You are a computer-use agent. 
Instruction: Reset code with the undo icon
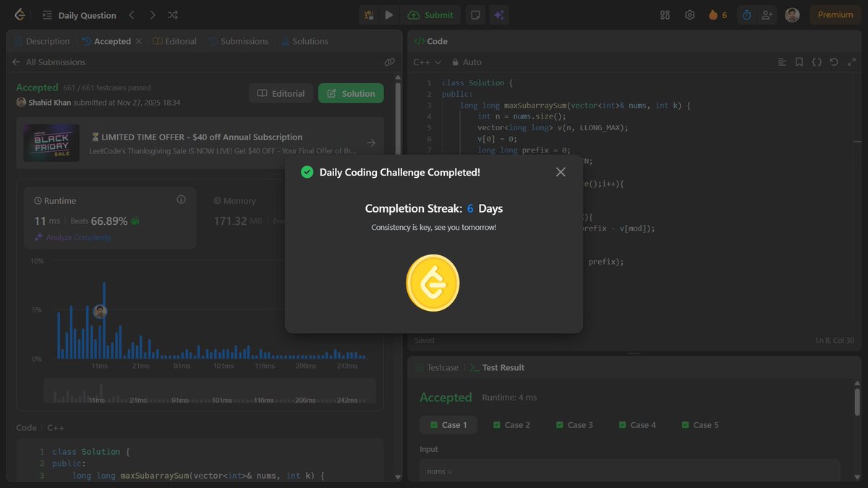(x=834, y=62)
